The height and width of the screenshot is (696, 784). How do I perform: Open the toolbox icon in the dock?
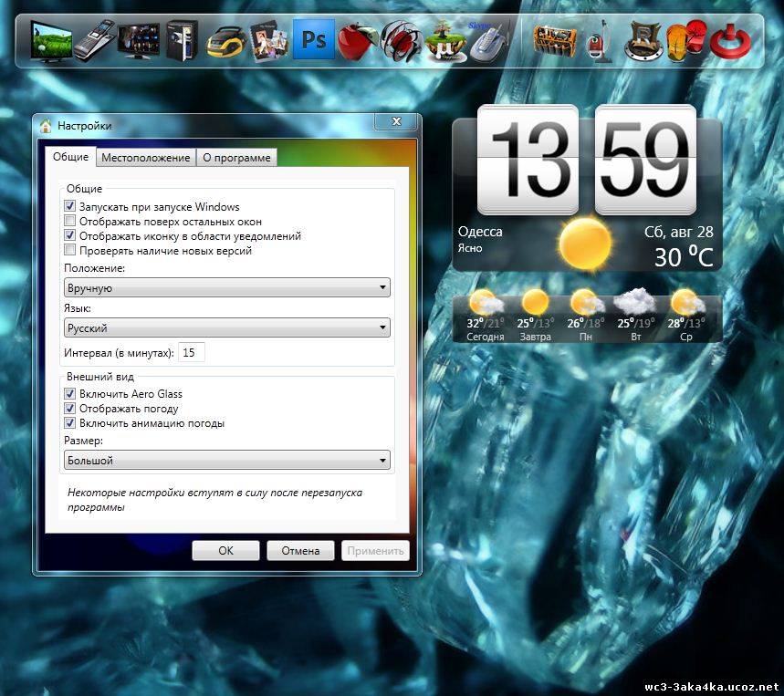tap(555, 41)
